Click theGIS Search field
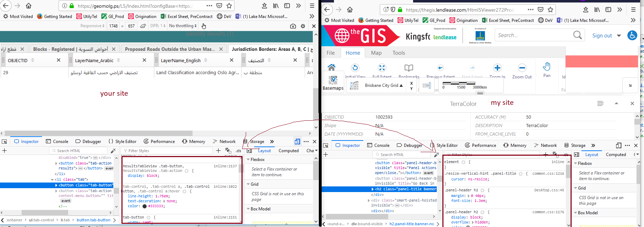The width and height of the screenshot is (644, 227). 533,35
